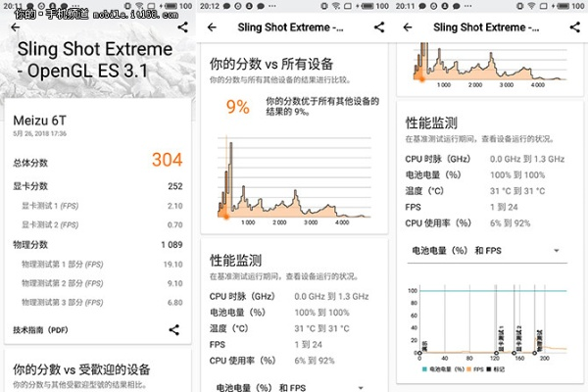Image resolution: width=588 pixels, height=392 pixels.
Task: Tap the 电池电量 legend swatch in chart
Action: click(x=424, y=367)
